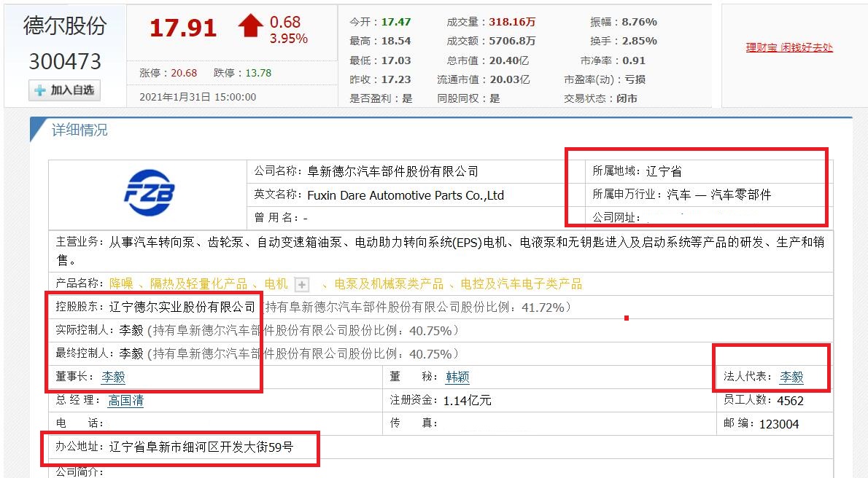This screenshot has height=478, width=868.
Task: Click the 员工人数 value 4562
Action: 790,401
